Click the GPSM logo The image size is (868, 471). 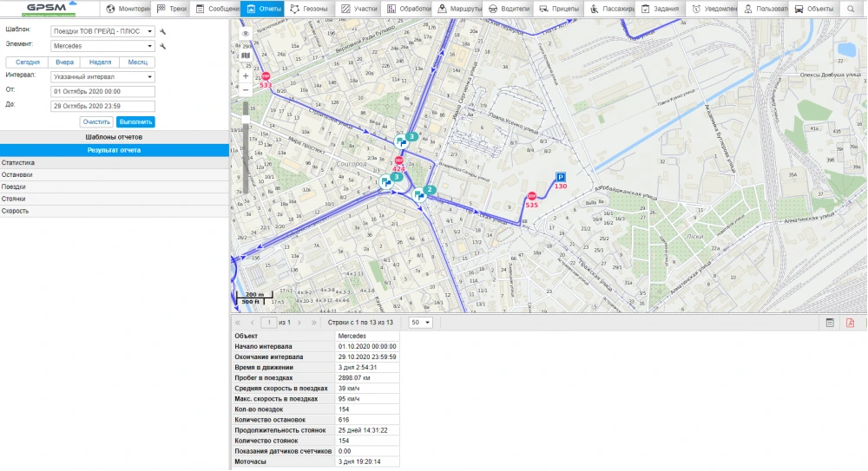pyautogui.click(x=49, y=9)
